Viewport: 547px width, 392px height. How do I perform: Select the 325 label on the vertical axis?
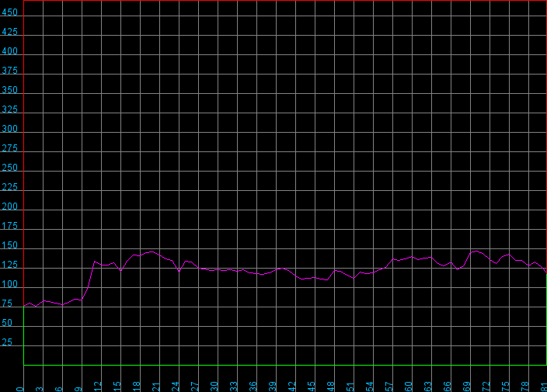(10, 109)
